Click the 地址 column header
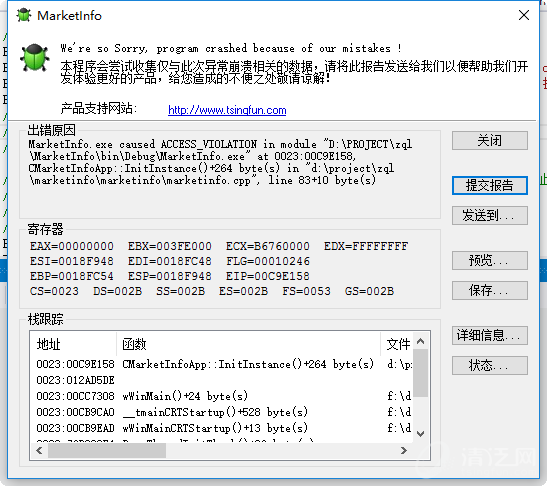 tap(74, 344)
